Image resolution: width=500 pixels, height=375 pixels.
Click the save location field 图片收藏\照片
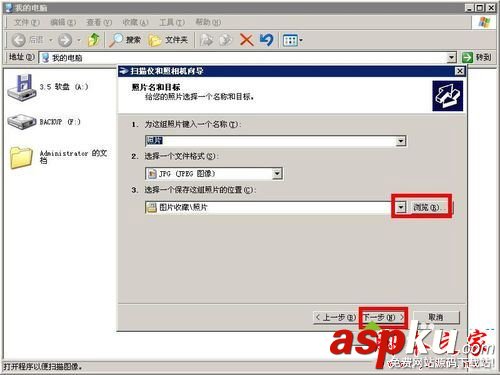[x=271, y=207]
